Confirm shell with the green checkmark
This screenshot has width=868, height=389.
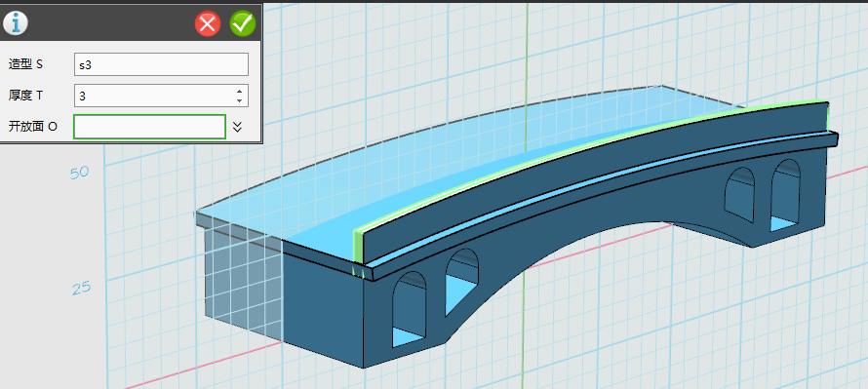[x=243, y=23]
